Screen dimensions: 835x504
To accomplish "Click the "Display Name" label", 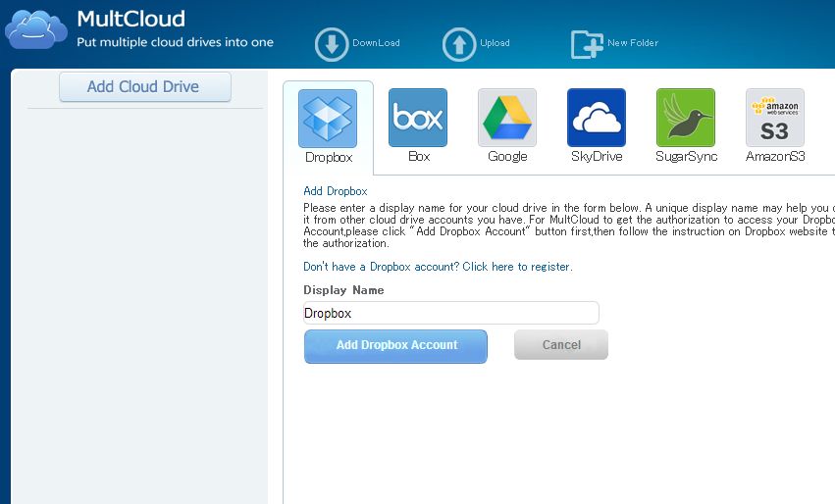I will (x=343, y=290).
